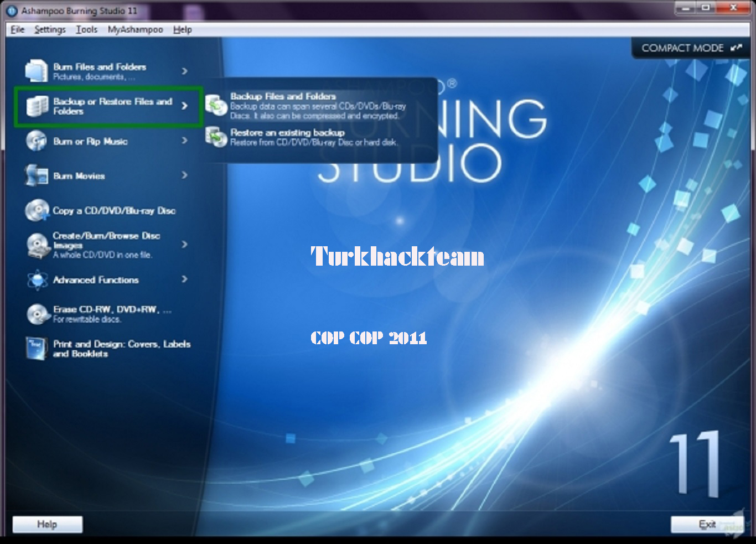The width and height of the screenshot is (756, 544).
Task: Click the Compact Mode arrows icon
Action: (736, 48)
